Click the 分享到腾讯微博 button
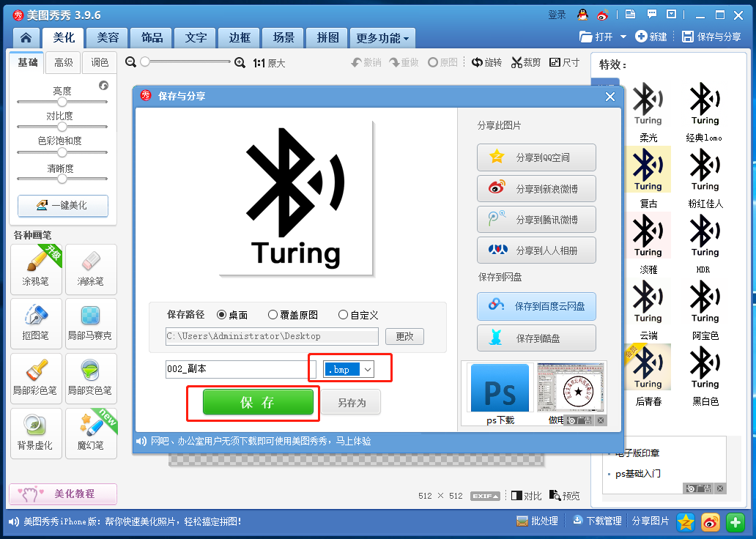 coord(536,220)
